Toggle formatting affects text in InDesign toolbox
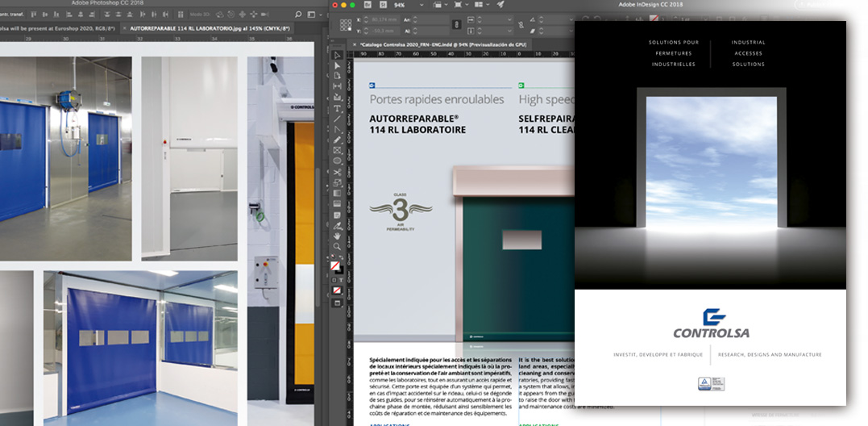 tap(341, 280)
